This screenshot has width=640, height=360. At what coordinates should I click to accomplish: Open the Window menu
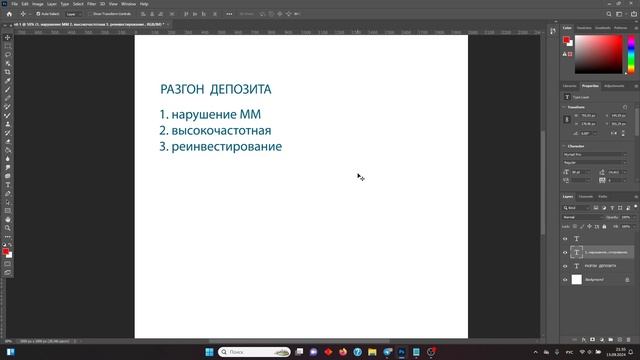click(x=128, y=4)
